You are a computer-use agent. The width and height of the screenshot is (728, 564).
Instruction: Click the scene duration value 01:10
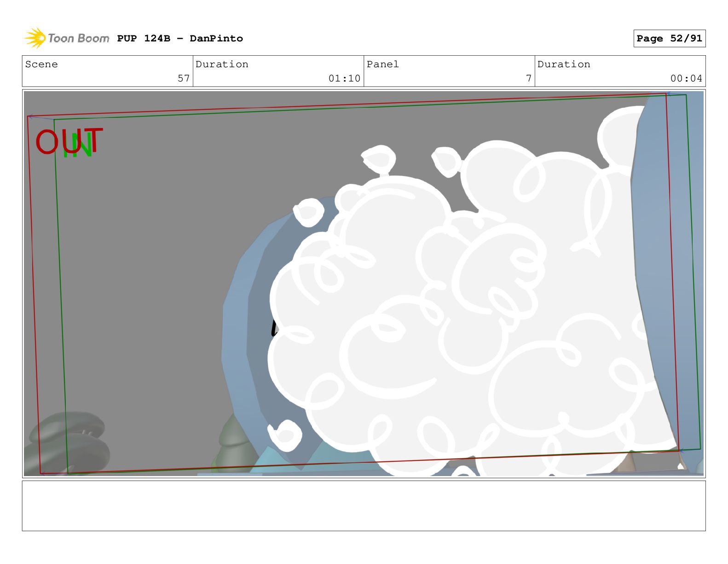click(344, 78)
